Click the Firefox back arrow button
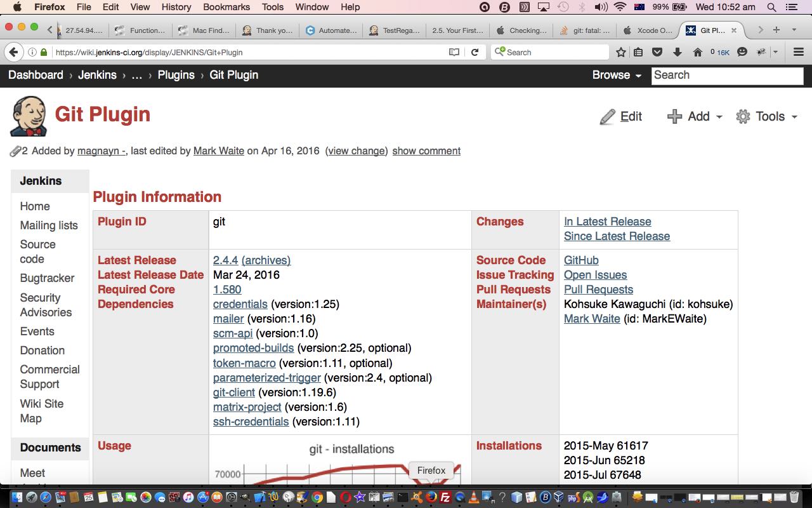This screenshot has height=508, width=812. click(x=14, y=52)
